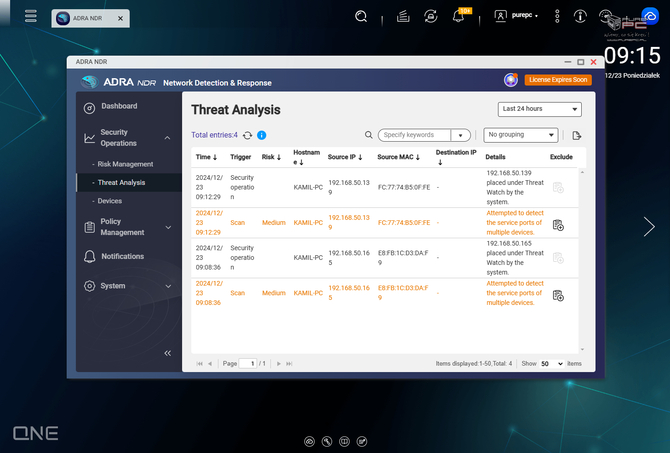The image size is (670, 453).
Task: Go to last page of results
Action: pyautogui.click(x=289, y=364)
